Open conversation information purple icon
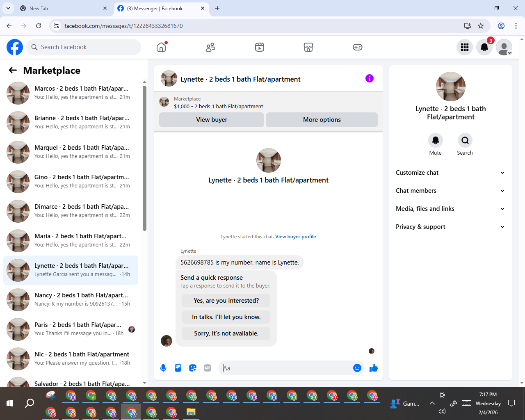The width and height of the screenshot is (525, 420). pyautogui.click(x=370, y=78)
